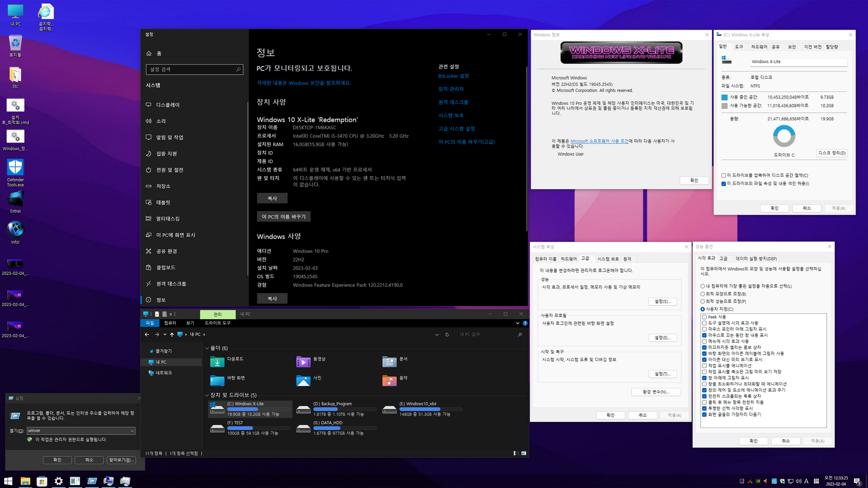Toggle 창 아래에 그림자 표시 checkbox
Viewport: 868px width, 488px height.
pos(704,378)
